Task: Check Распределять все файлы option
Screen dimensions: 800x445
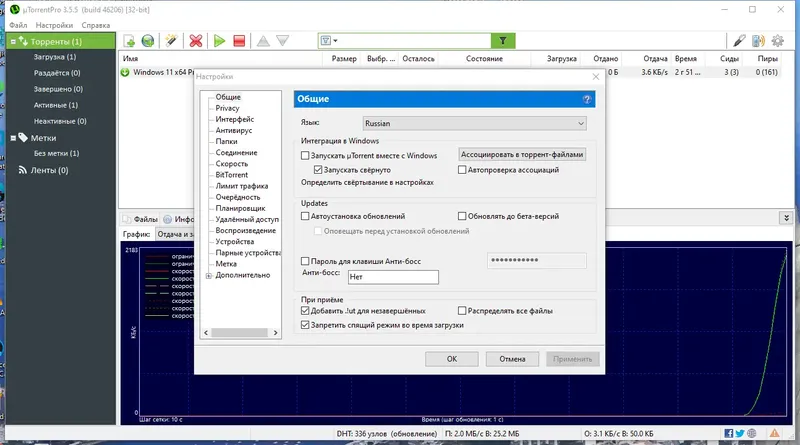Action: (x=462, y=310)
